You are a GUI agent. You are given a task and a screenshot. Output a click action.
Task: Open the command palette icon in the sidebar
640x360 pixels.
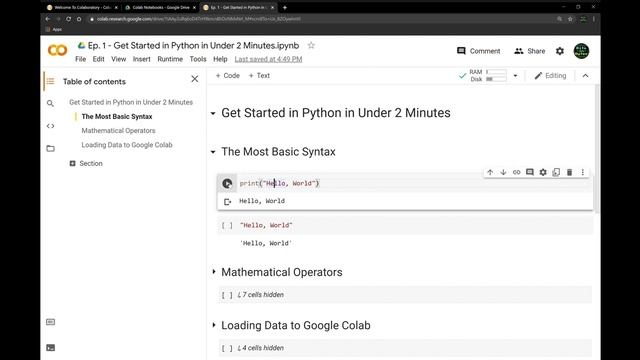[x=50, y=322]
